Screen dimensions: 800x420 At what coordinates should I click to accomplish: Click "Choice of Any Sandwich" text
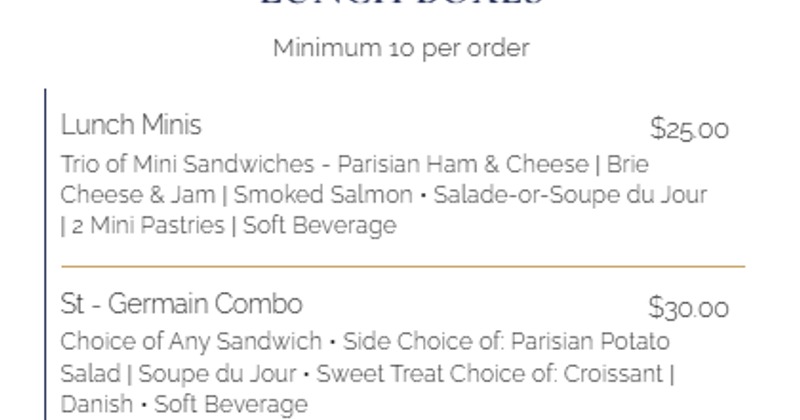[191, 342]
